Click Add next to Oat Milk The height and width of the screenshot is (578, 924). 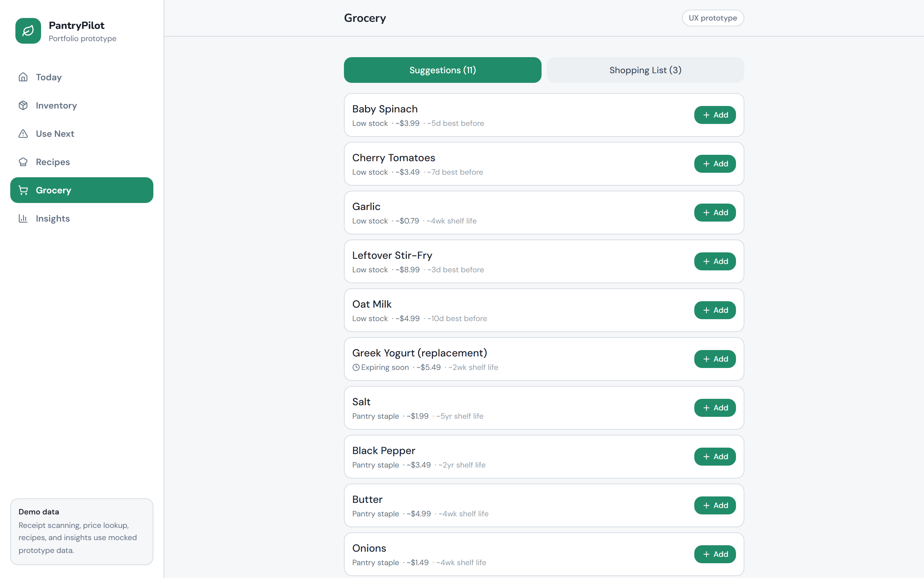(x=715, y=310)
